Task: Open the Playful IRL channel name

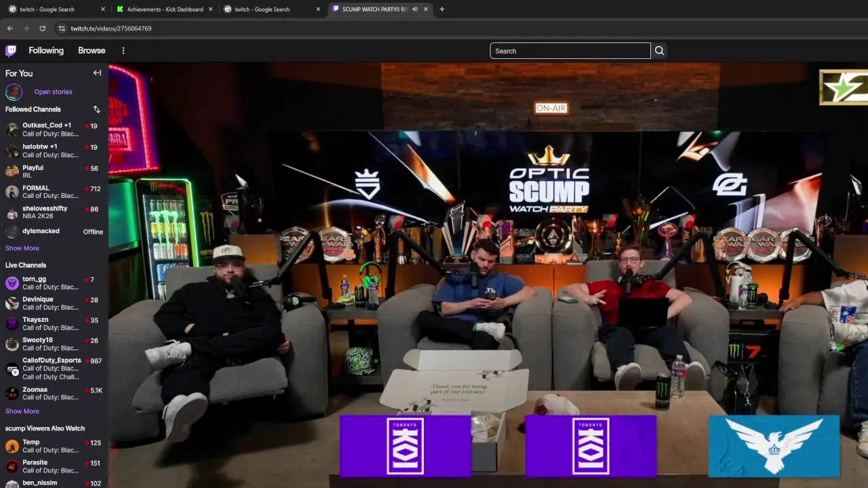Action: pos(33,167)
